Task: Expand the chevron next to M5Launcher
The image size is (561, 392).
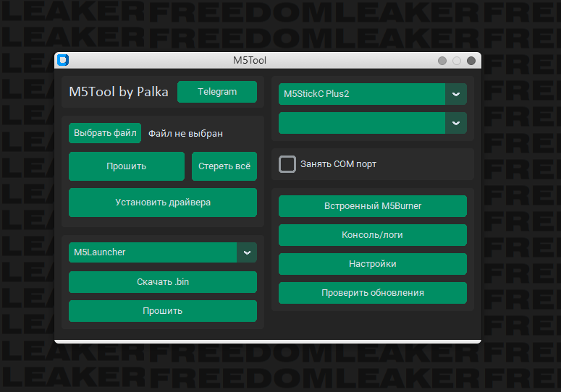Action: pyautogui.click(x=247, y=252)
